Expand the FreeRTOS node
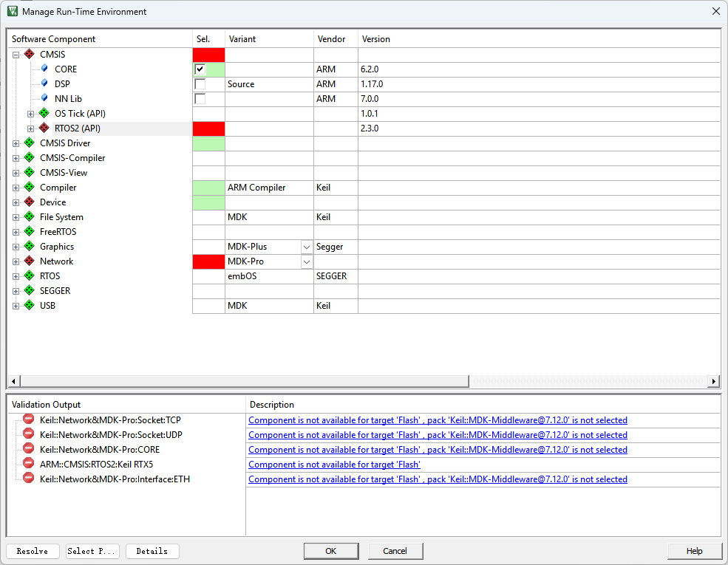The width and height of the screenshot is (728, 565). [x=16, y=233]
